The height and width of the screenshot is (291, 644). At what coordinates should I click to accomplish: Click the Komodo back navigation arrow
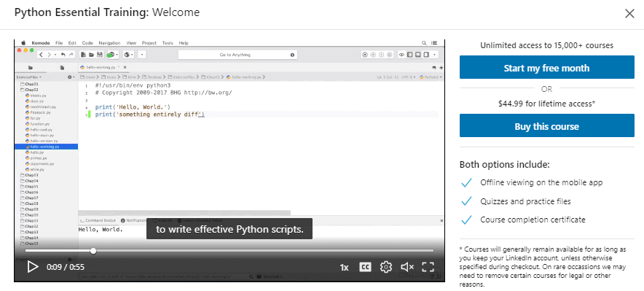[x=42, y=55]
